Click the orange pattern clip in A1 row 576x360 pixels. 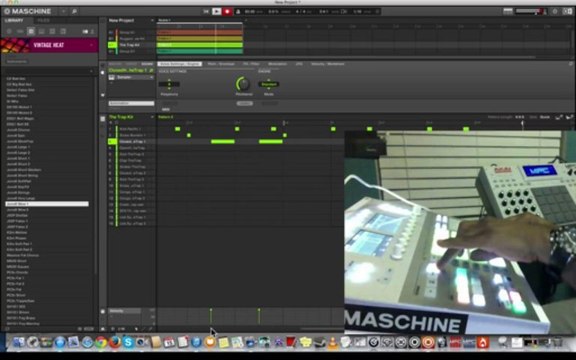click(200, 32)
